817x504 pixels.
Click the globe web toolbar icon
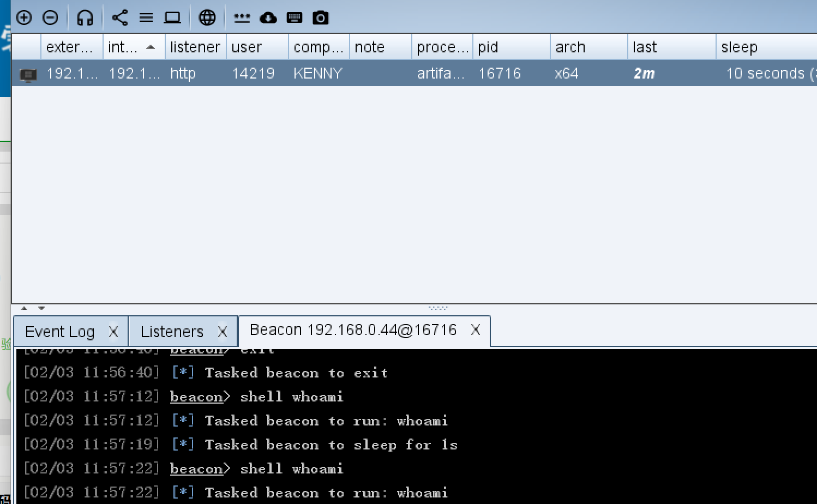[x=207, y=17]
